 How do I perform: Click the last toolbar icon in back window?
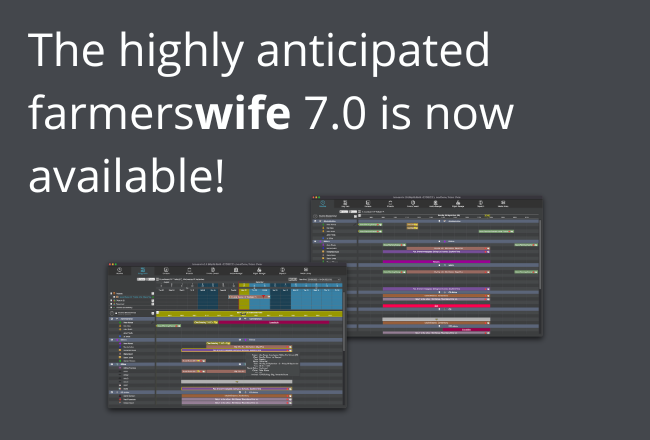pyautogui.click(x=503, y=203)
